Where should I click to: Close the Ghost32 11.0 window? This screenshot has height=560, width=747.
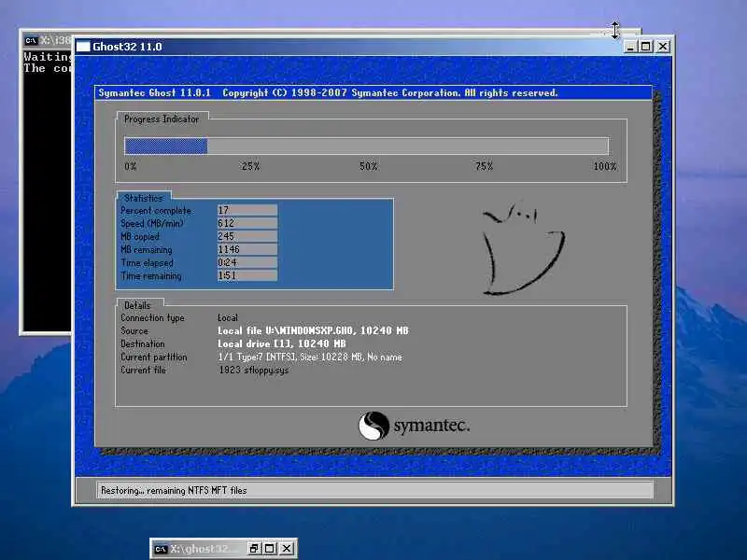pyautogui.click(x=663, y=46)
